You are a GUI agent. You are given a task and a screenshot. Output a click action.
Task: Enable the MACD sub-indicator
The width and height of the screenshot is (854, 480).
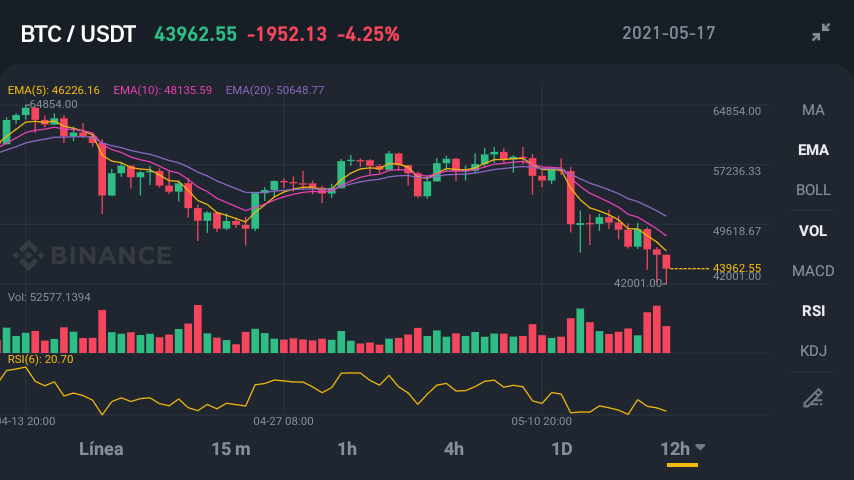coord(813,271)
